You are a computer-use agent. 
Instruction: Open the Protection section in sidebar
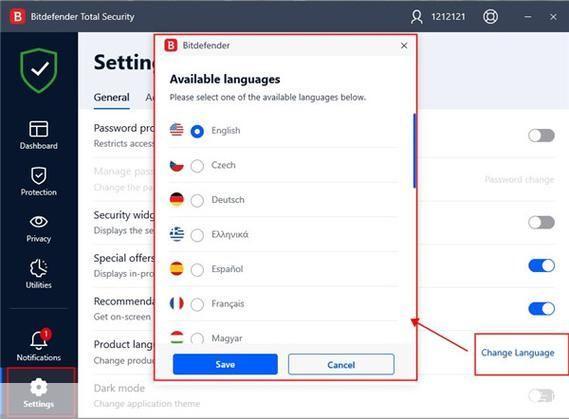pyautogui.click(x=38, y=182)
